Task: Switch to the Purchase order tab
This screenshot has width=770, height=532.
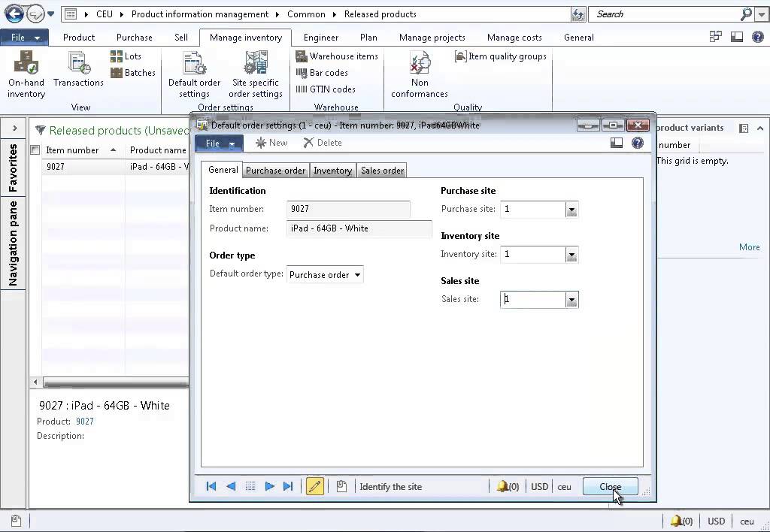Action: click(275, 171)
